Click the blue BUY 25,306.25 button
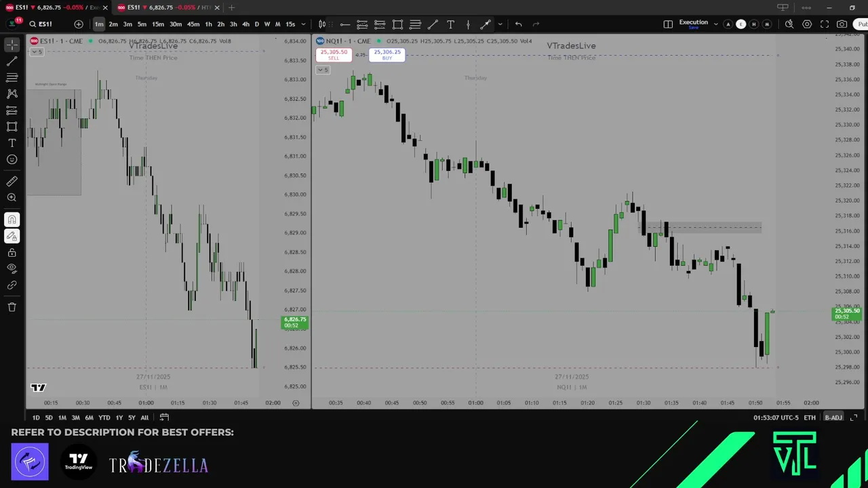Screen dimensions: 868x488 click(387, 54)
